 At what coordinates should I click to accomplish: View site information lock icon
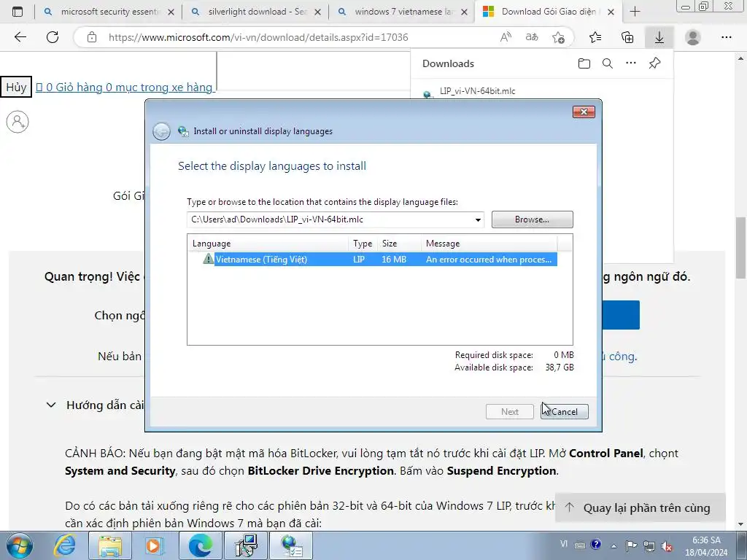click(92, 37)
